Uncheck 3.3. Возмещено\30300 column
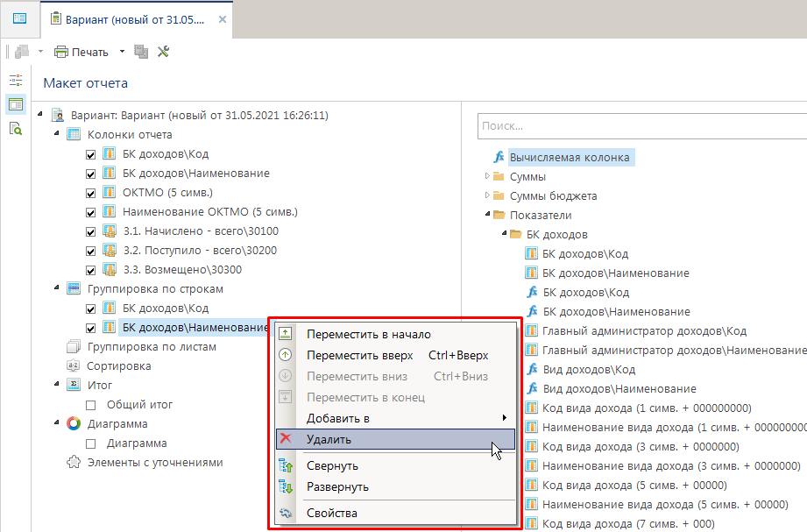Viewport: 807px width, 532px height. click(90, 270)
